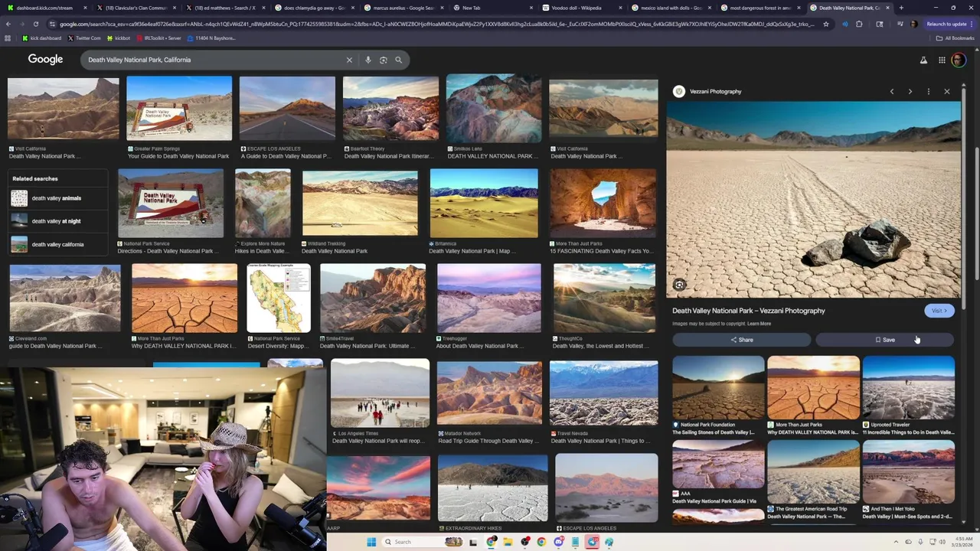Screen dimensions: 980x551
Task: Open the kick dashboard bookmark
Action: coord(42,37)
